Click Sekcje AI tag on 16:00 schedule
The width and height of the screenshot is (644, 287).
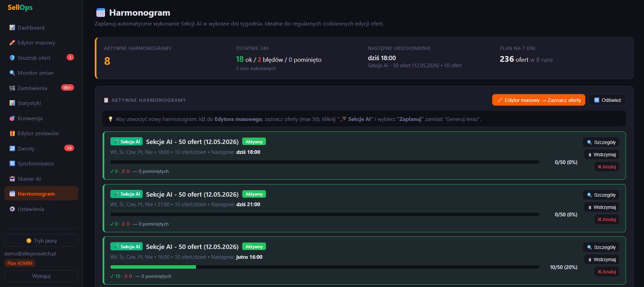pyautogui.click(x=126, y=247)
